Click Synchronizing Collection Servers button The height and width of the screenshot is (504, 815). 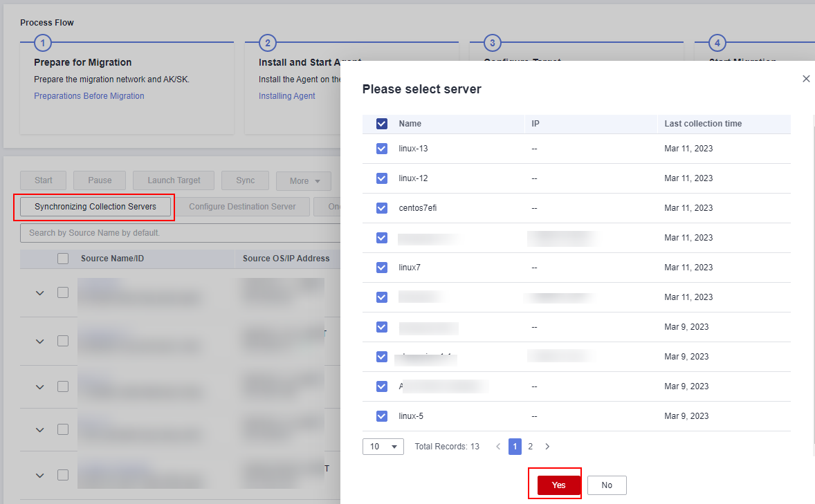pyautogui.click(x=95, y=207)
